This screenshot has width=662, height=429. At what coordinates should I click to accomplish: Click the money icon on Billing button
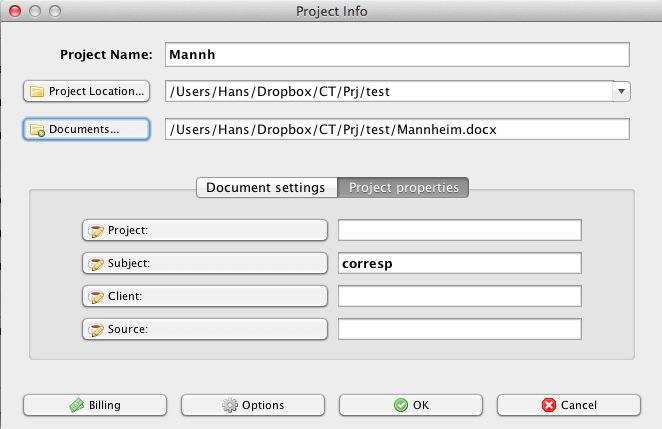75,405
